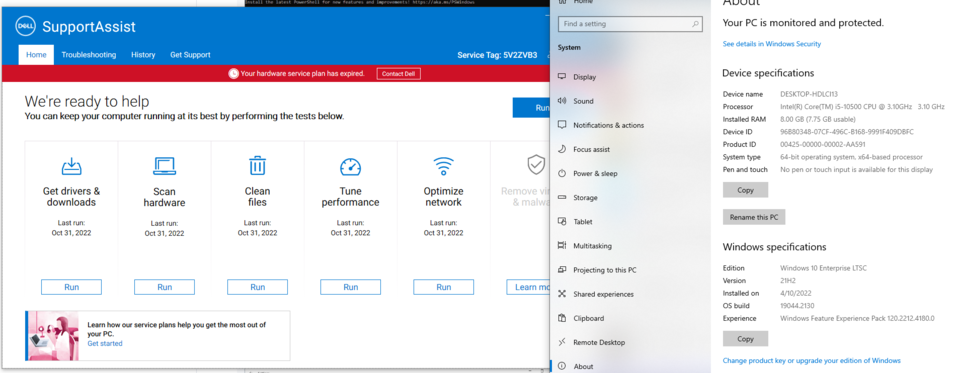Open the History tab
960x373 pixels.
[x=143, y=55]
